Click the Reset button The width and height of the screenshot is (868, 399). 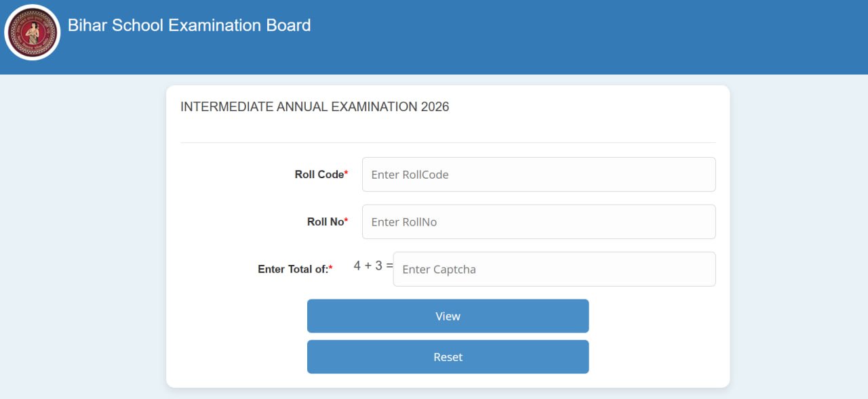coord(448,356)
